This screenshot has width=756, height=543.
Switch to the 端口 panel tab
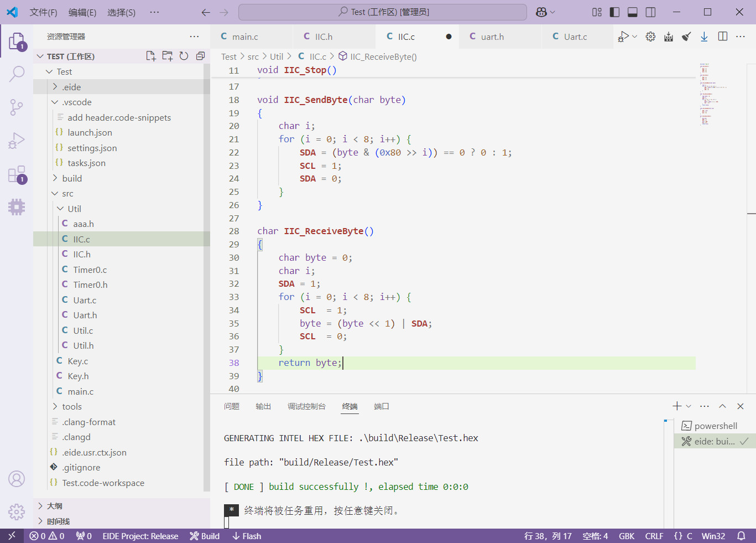(382, 406)
